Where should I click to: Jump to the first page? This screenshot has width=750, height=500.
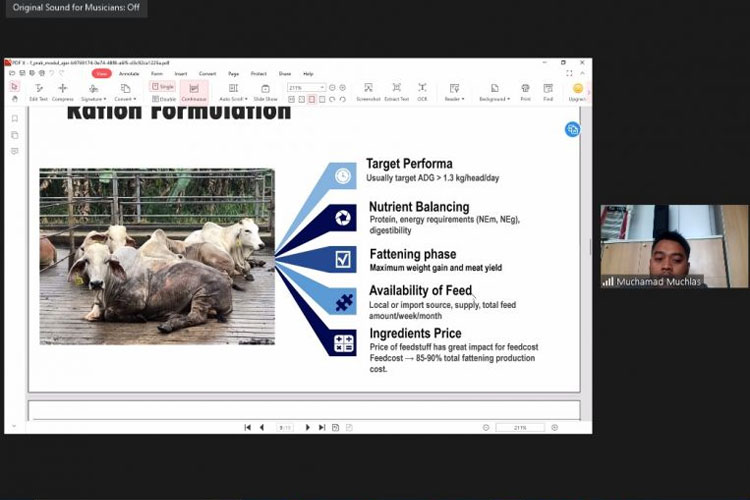coord(247,427)
